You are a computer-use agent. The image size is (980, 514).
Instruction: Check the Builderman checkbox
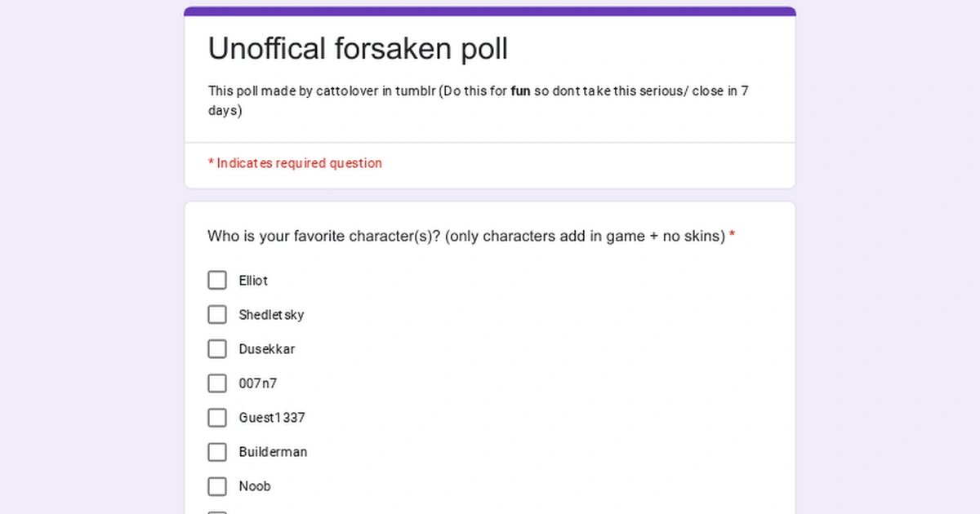pos(217,451)
